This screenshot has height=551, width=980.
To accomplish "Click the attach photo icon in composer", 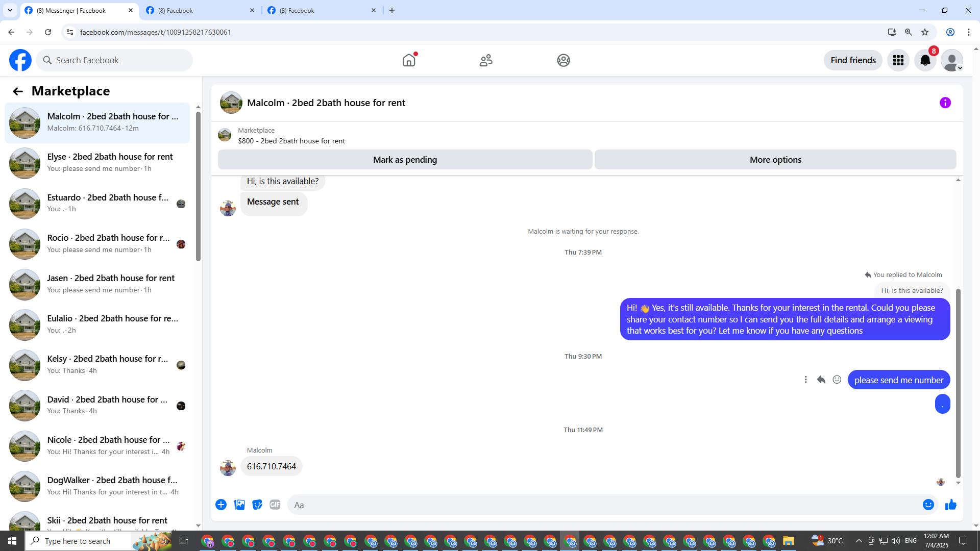I will pyautogui.click(x=239, y=505).
